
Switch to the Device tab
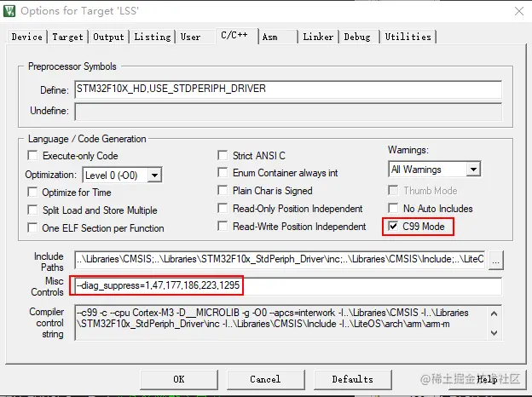26,37
